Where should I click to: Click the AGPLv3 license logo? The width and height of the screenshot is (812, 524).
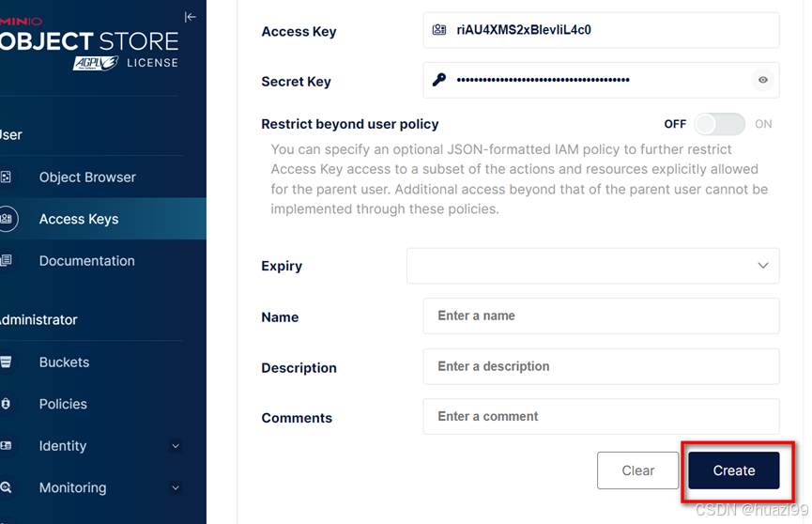(96, 63)
